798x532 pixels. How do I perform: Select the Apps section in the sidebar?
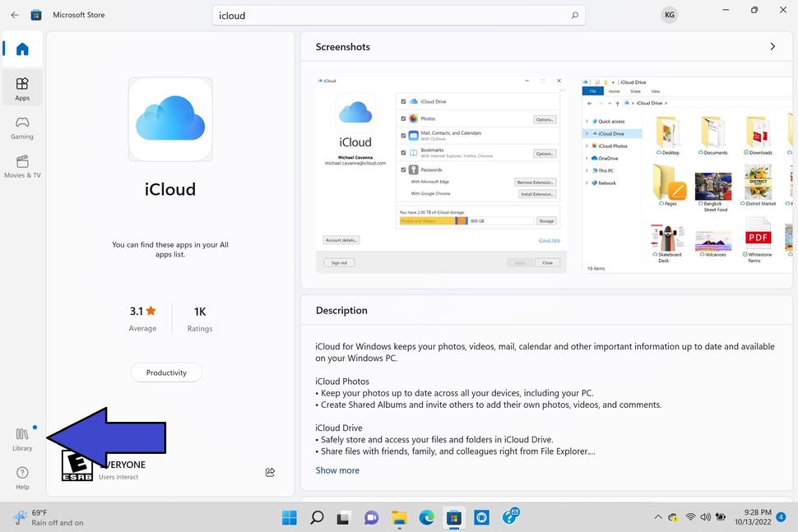click(21, 88)
